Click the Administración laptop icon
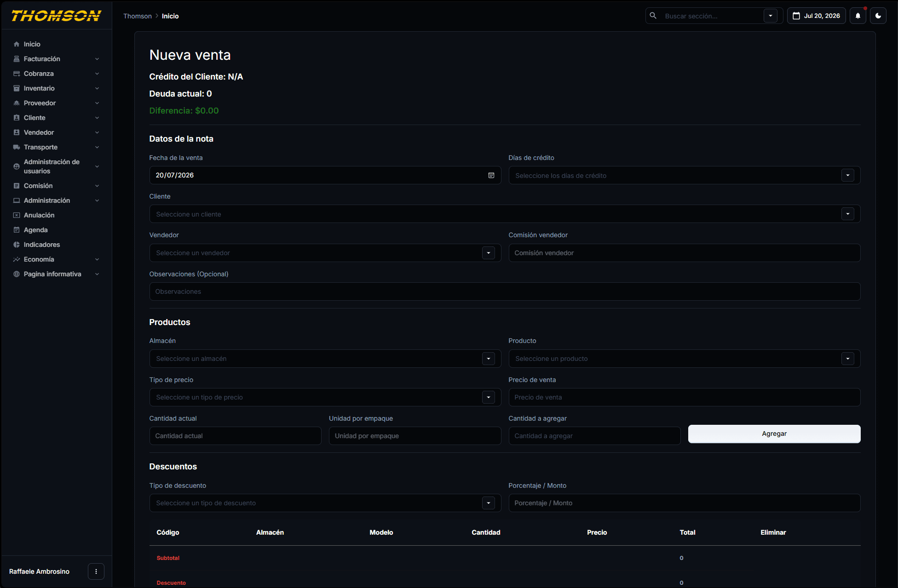 pos(17,200)
